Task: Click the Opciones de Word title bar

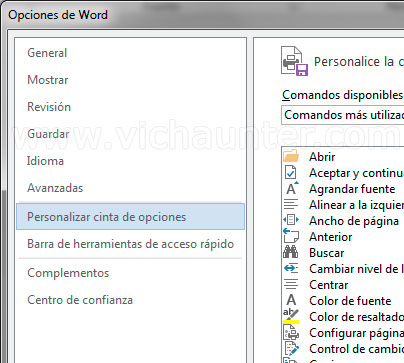Action: point(58,15)
